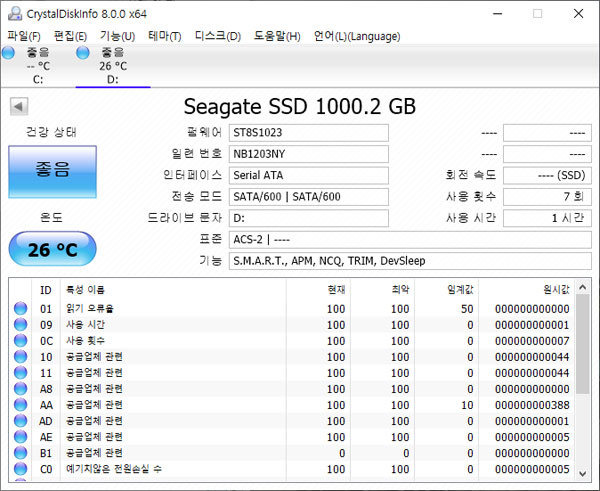Click the status orb of row 0C
Viewport: 600px width, 491px height.
[21, 340]
